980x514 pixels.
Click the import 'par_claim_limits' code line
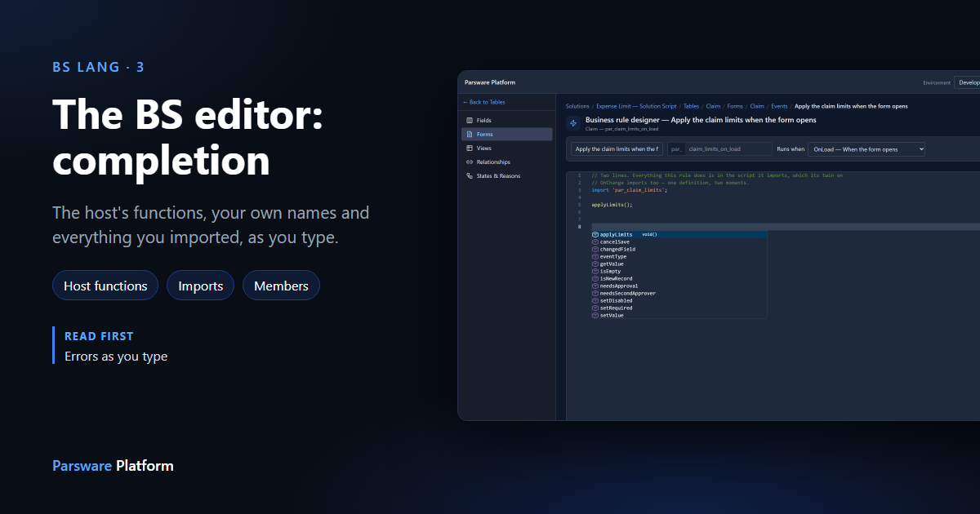pos(629,190)
